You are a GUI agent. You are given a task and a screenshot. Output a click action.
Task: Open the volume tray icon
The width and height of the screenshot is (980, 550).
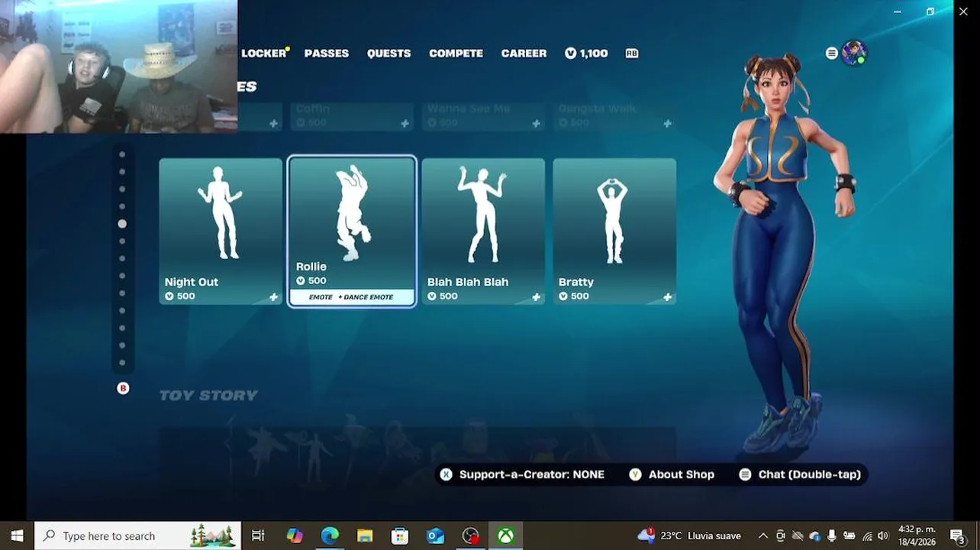tap(883, 536)
